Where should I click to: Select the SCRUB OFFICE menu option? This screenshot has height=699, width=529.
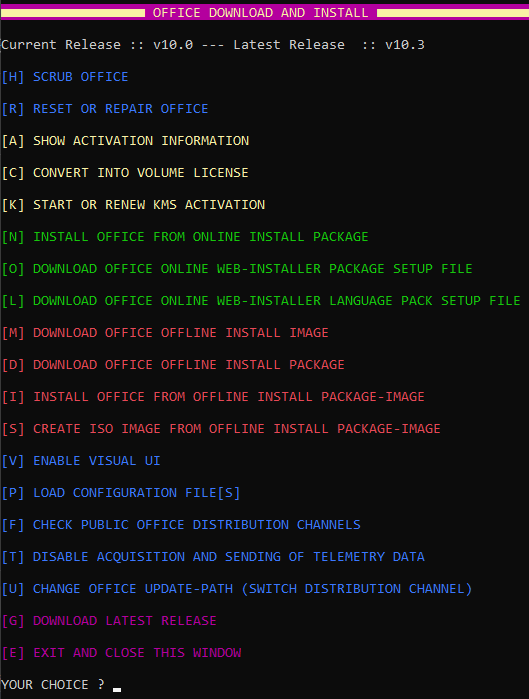[65, 77]
